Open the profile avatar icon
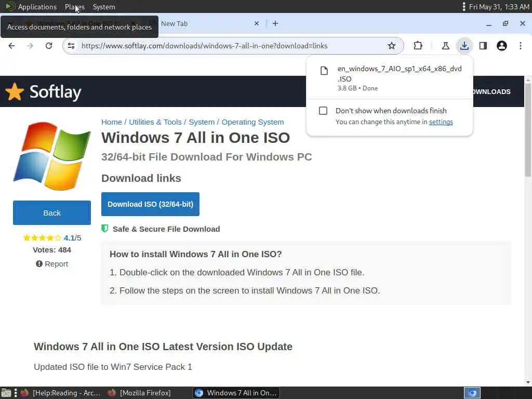Screen dimensions: 532x399 point(502,46)
